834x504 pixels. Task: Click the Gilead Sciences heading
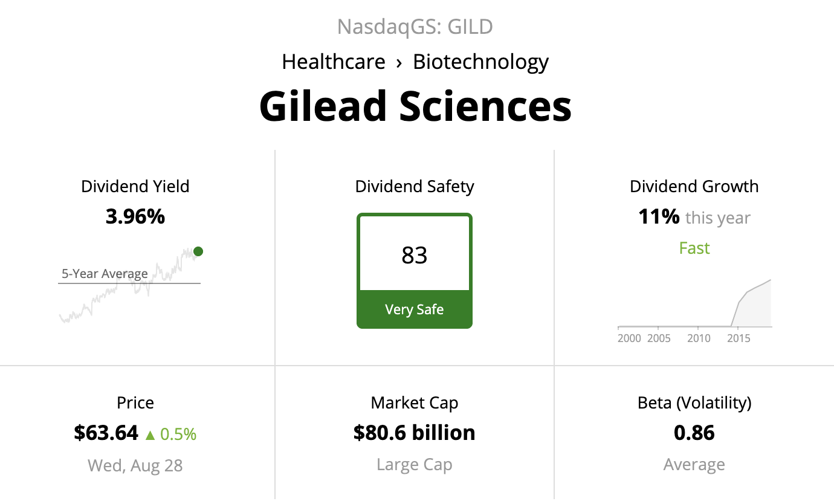[x=415, y=106]
